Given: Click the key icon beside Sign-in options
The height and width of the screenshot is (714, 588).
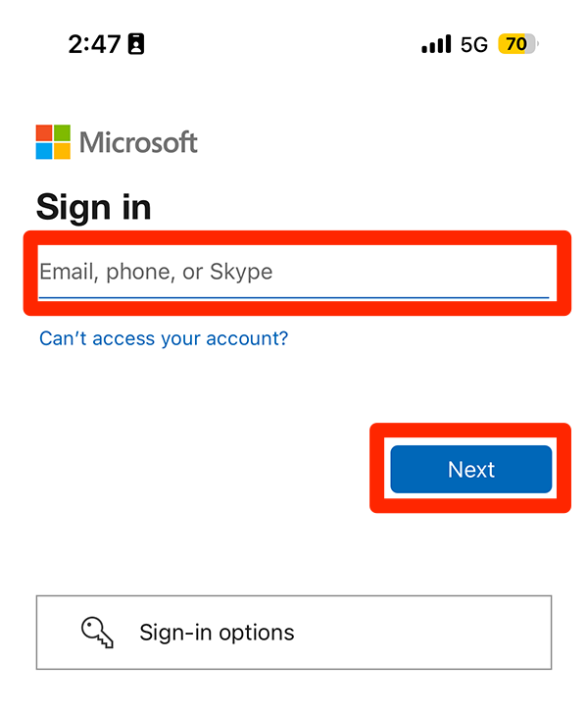Looking at the screenshot, I should point(98,633).
